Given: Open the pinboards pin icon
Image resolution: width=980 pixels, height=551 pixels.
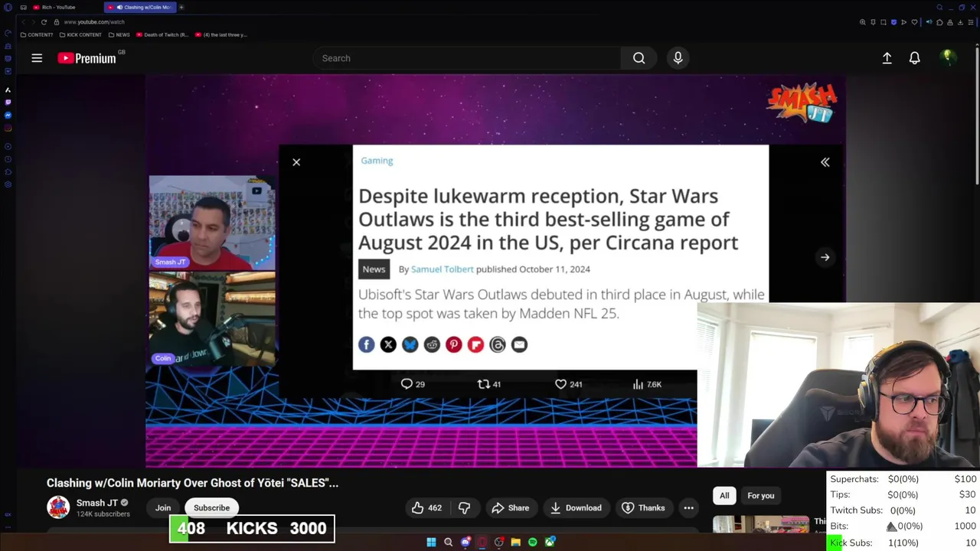Looking at the screenshot, I should [873, 22].
